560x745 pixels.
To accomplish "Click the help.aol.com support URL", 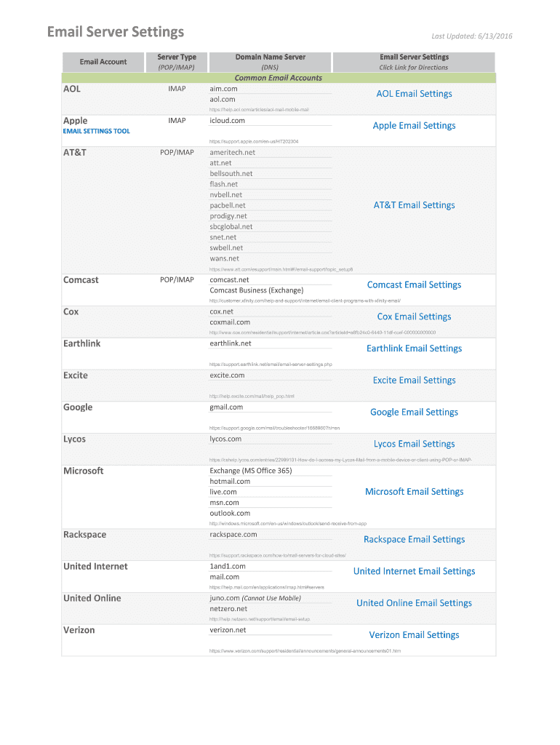I will (259, 110).
